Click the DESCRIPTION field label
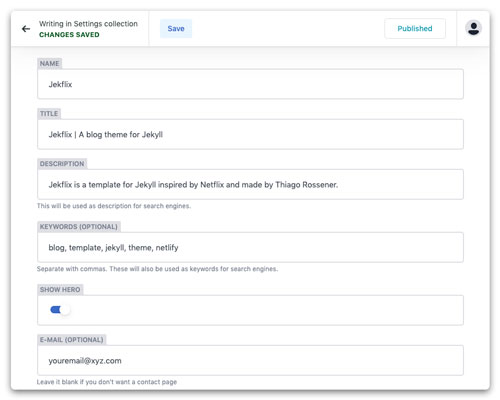Image resolution: width=500 pixels, height=400 pixels. (x=62, y=164)
